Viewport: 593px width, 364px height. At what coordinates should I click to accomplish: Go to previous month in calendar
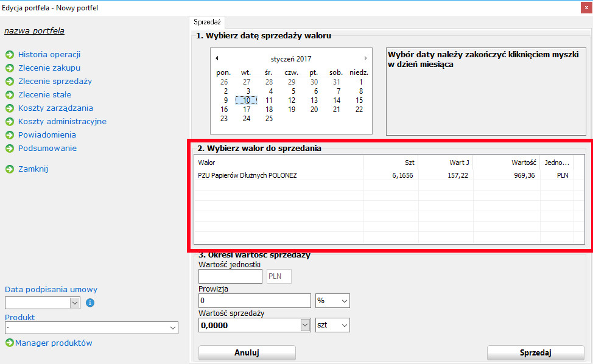point(217,58)
